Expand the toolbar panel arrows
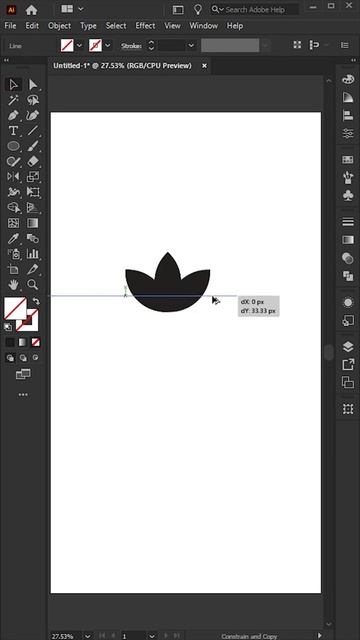360x640 pixels. [x=6, y=60]
